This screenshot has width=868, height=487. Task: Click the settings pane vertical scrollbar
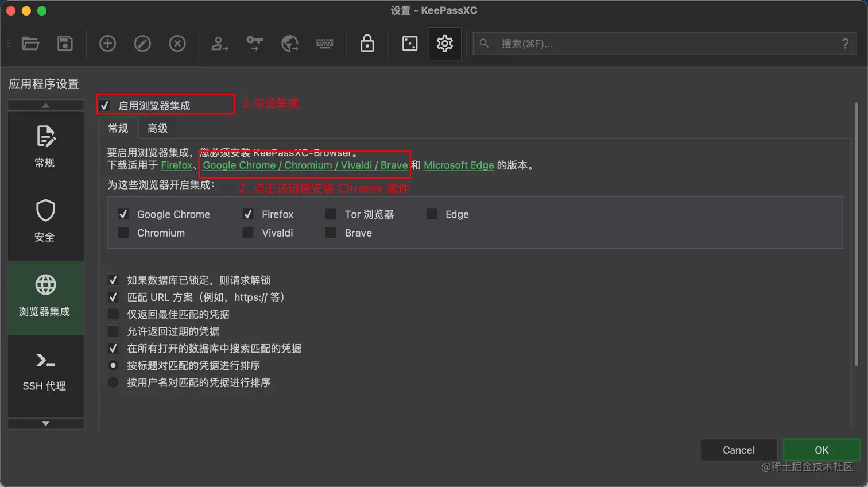pos(856,234)
